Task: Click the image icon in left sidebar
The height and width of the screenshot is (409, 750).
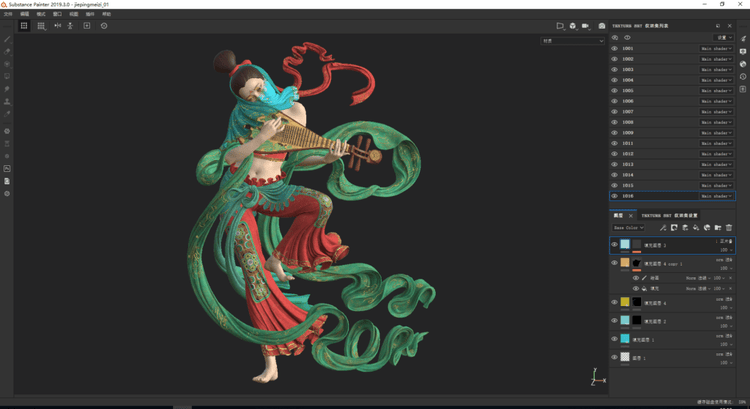Action: pos(7,168)
